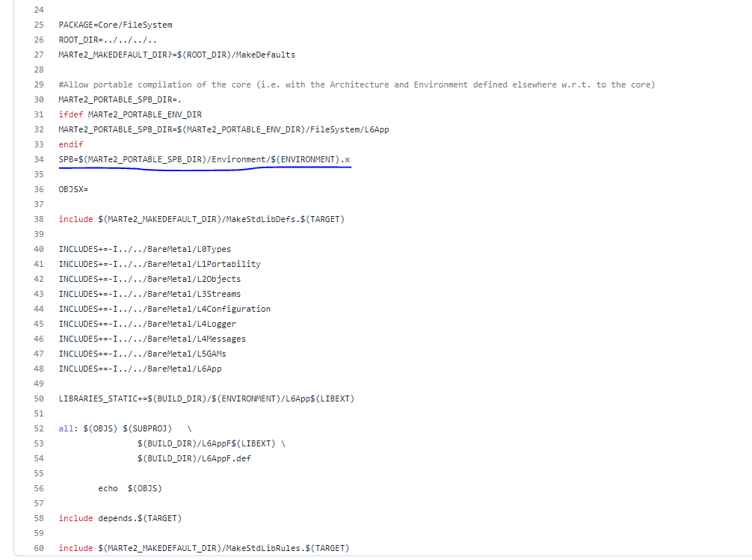
Task: Click the ROOT_DIR=../../../.. line
Action: tap(108, 40)
